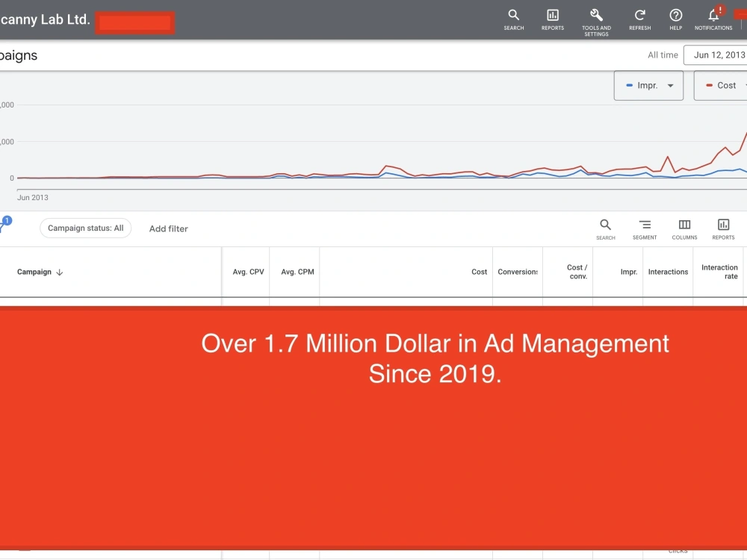Open Tools and Settings menu
Viewport: 747px width, 560px height.
(x=596, y=22)
